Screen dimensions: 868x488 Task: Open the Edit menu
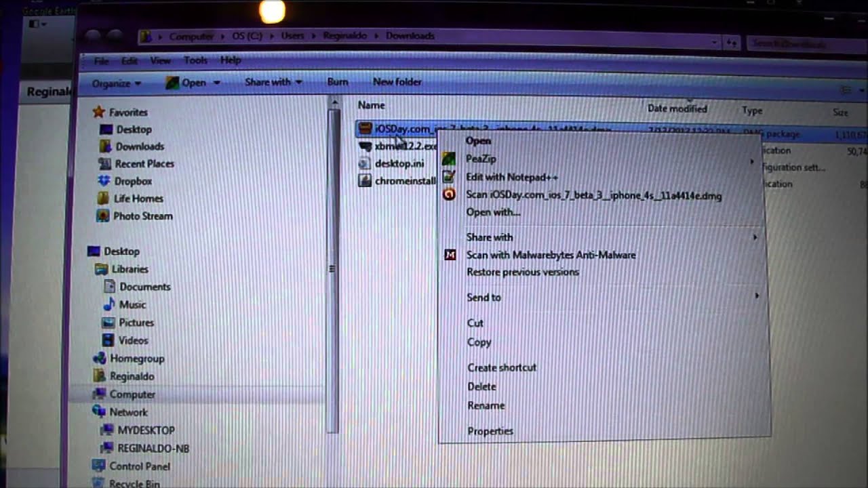click(130, 61)
